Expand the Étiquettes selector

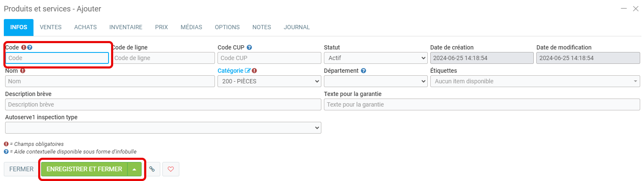(535, 81)
